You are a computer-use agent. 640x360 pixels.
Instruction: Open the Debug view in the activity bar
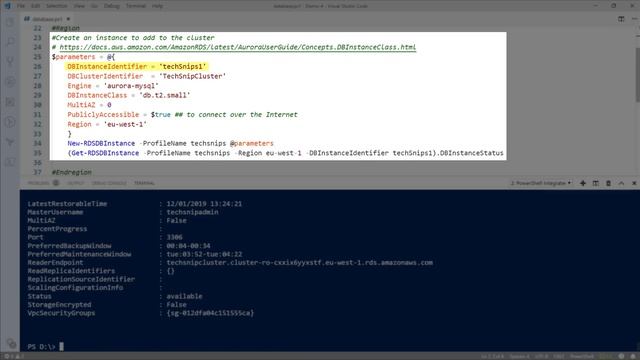(10, 82)
